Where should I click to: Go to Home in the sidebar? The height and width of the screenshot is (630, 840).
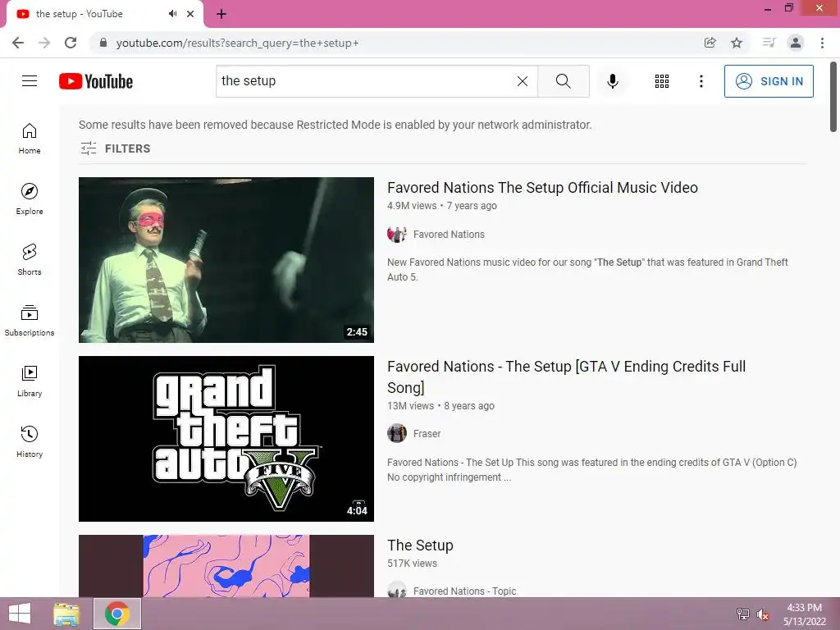[30, 139]
